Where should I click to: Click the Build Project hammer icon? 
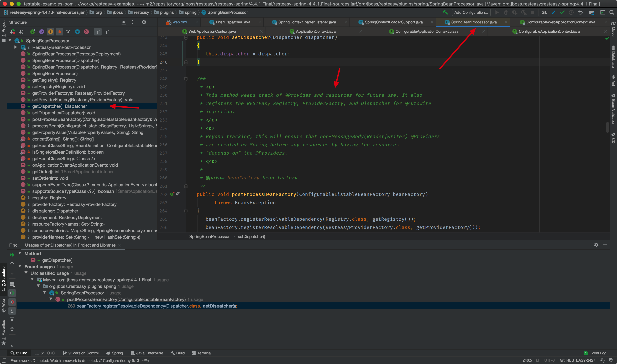(445, 12)
